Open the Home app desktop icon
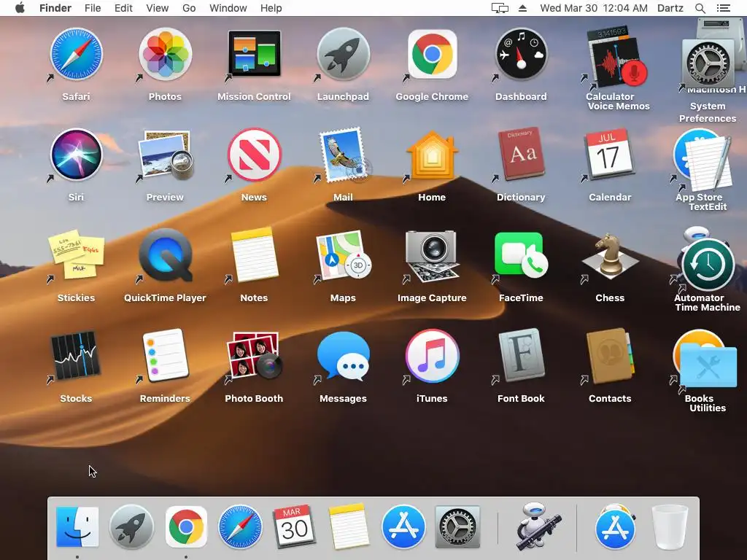 click(432, 155)
